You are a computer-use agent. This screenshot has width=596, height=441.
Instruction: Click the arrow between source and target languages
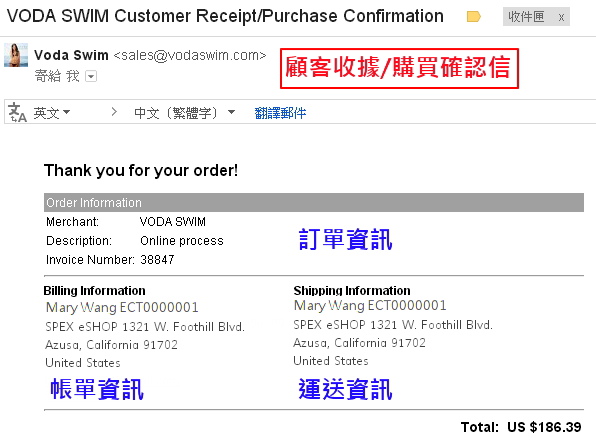[114, 112]
